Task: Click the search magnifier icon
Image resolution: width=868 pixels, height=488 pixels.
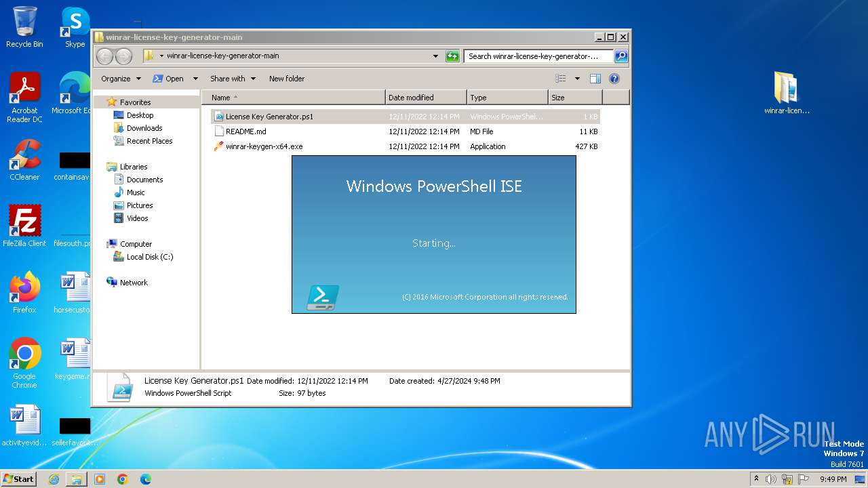Action: pyautogui.click(x=620, y=56)
